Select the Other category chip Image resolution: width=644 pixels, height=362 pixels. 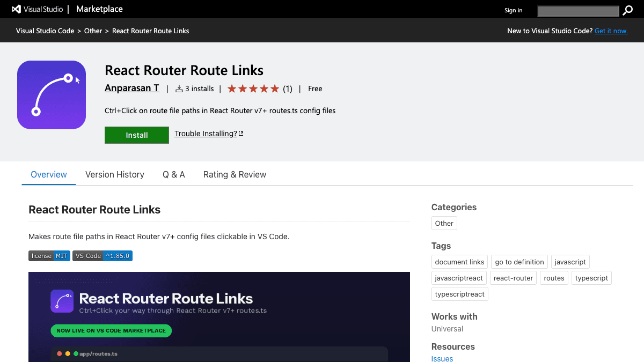tap(444, 223)
